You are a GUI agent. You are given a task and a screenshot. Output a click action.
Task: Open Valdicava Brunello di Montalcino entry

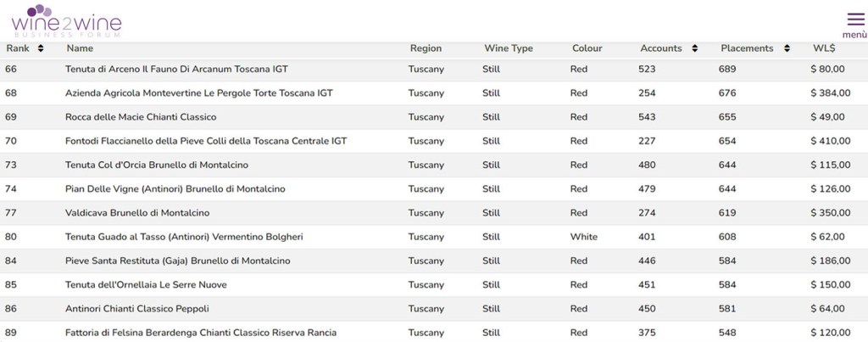(137, 213)
